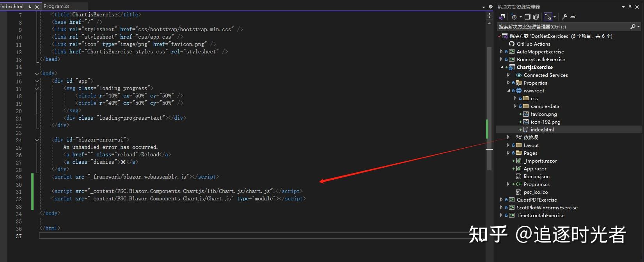Click the Show All Files icon
Image resolution: width=644 pixels, height=262 pixels.
(x=536, y=17)
